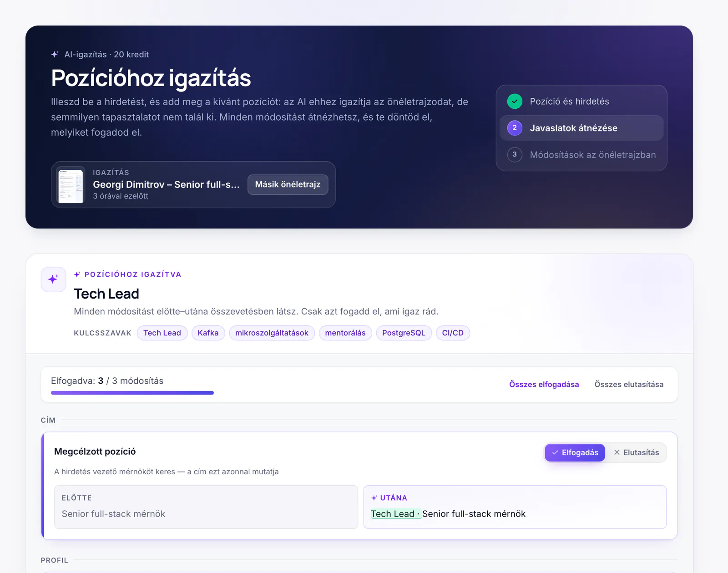
Task: Select the mentorálás keyword chip
Action: pos(345,333)
